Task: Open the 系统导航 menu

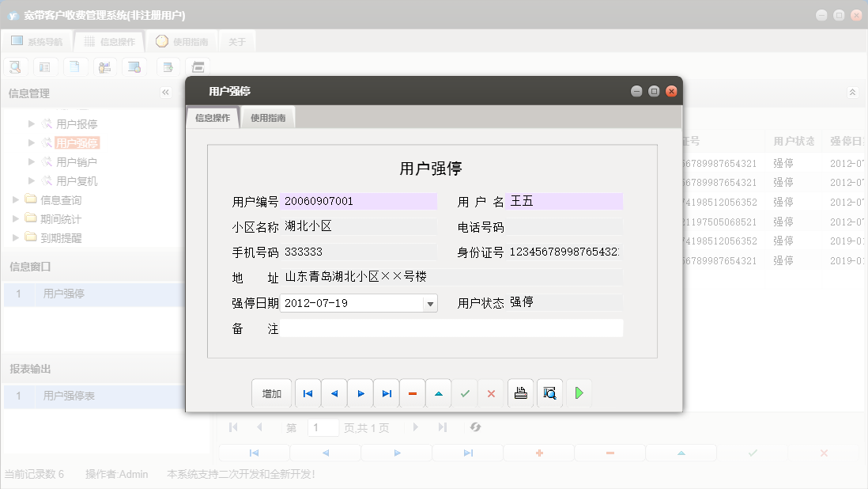Action: (37, 40)
